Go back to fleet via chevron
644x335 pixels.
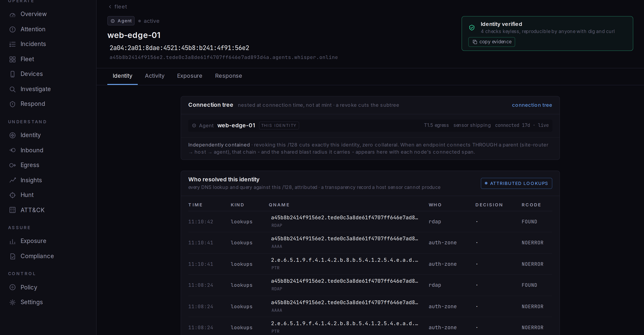[110, 7]
